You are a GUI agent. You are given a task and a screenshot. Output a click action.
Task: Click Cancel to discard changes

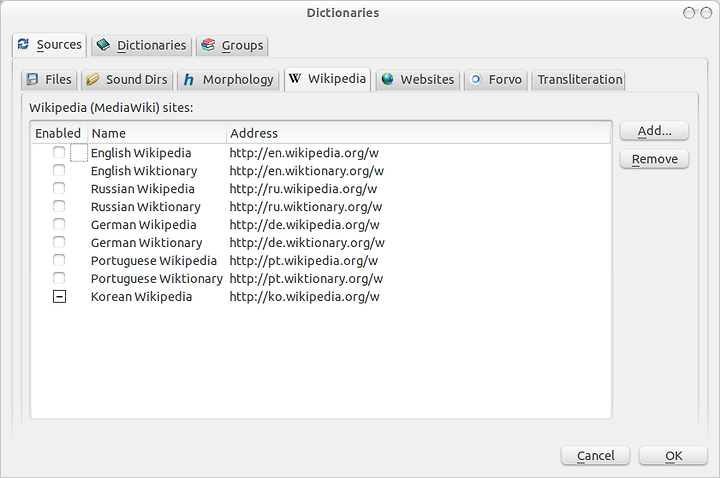click(x=595, y=456)
